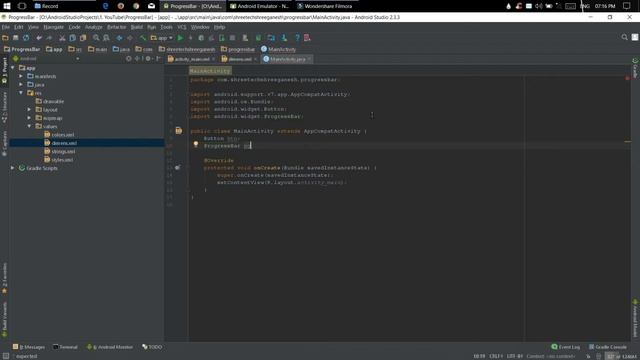Open the Gradle Console panel
The width and height of the screenshot is (640, 360).
607,347
